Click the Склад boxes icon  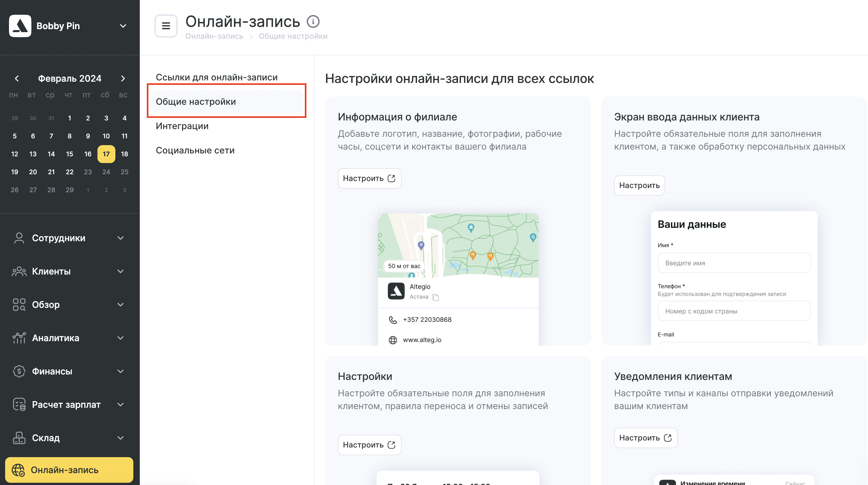(19, 438)
